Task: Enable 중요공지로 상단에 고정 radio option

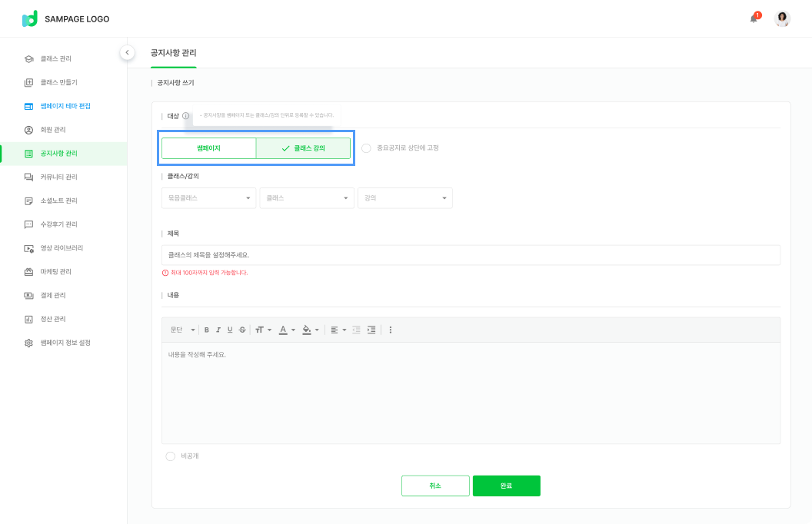Action: coord(366,148)
